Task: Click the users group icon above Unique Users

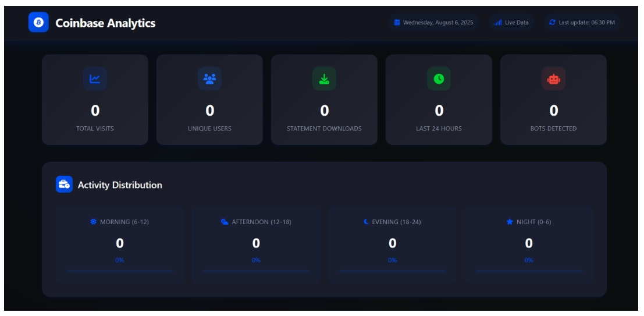Action: coord(209,79)
